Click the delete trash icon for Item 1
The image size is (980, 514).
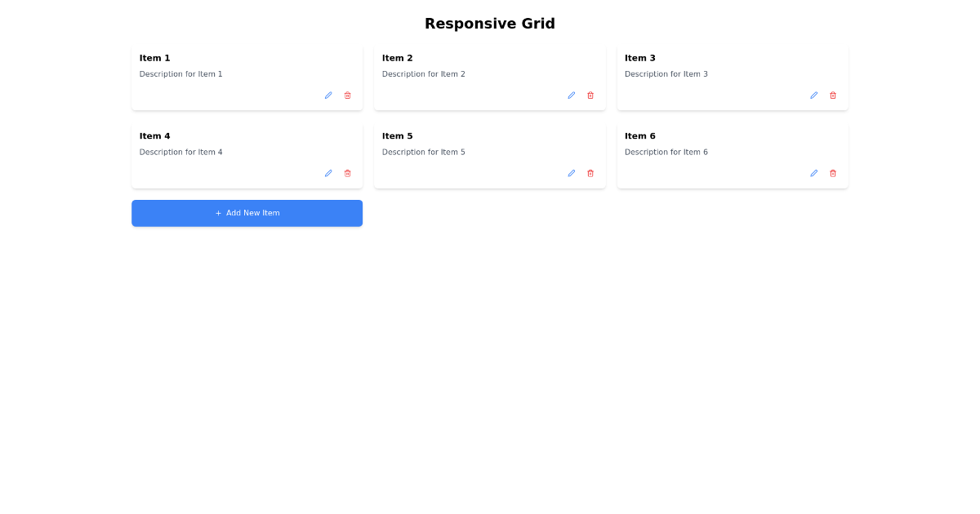coord(346,95)
